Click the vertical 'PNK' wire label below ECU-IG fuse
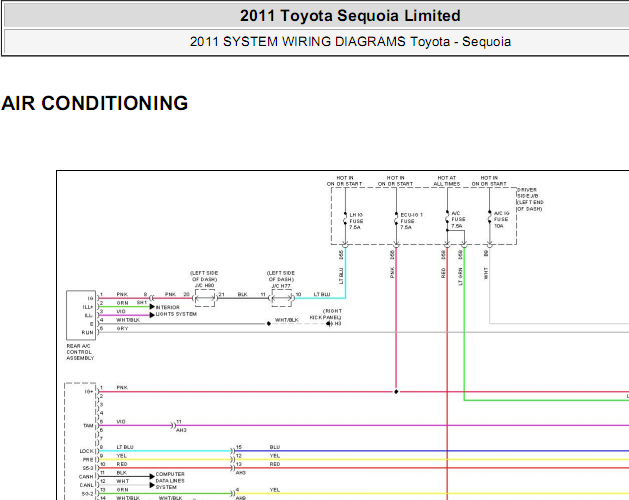The height and width of the screenshot is (500, 629). click(x=392, y=272)
